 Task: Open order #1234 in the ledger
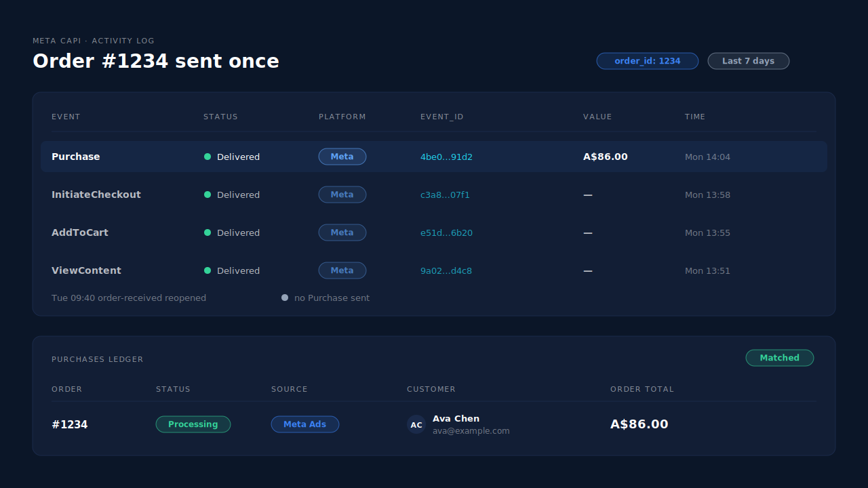pos(69,424)
